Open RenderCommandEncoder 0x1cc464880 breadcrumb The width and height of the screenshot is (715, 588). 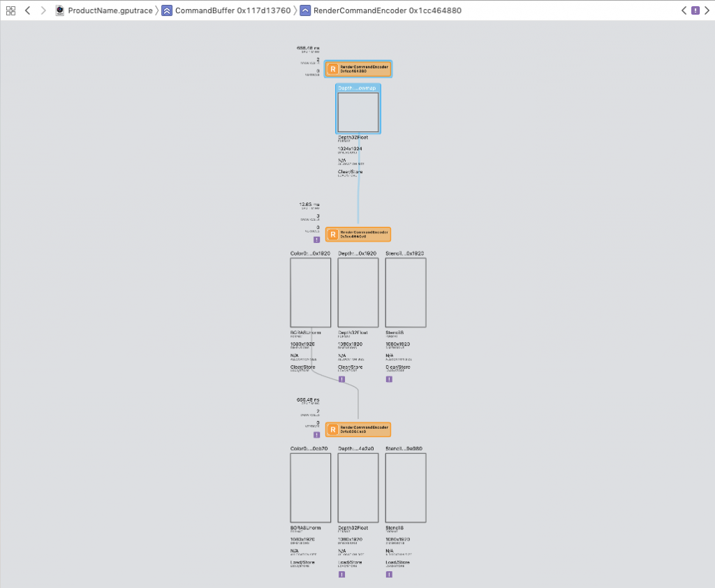pos(381,10)
